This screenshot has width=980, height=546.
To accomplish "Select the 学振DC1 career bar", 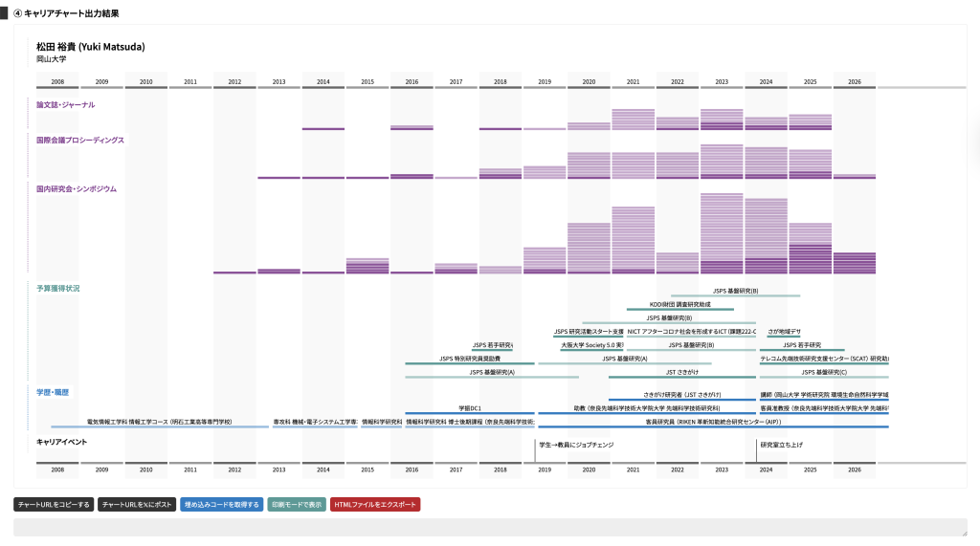I will pos(470,409).
